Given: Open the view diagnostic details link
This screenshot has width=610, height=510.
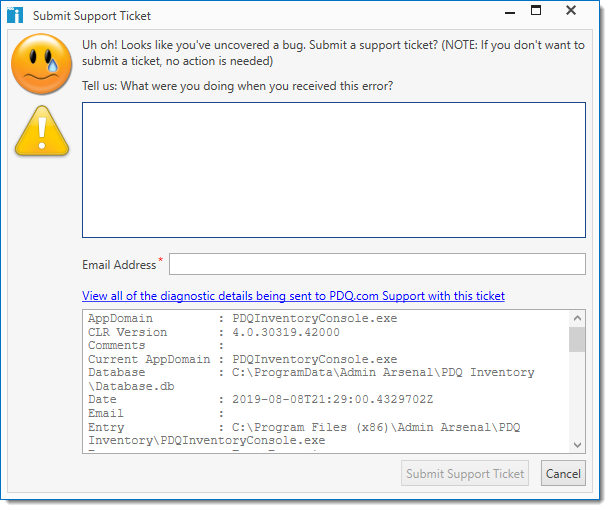Looking at the screenshot, I should (x=293, y=296).
